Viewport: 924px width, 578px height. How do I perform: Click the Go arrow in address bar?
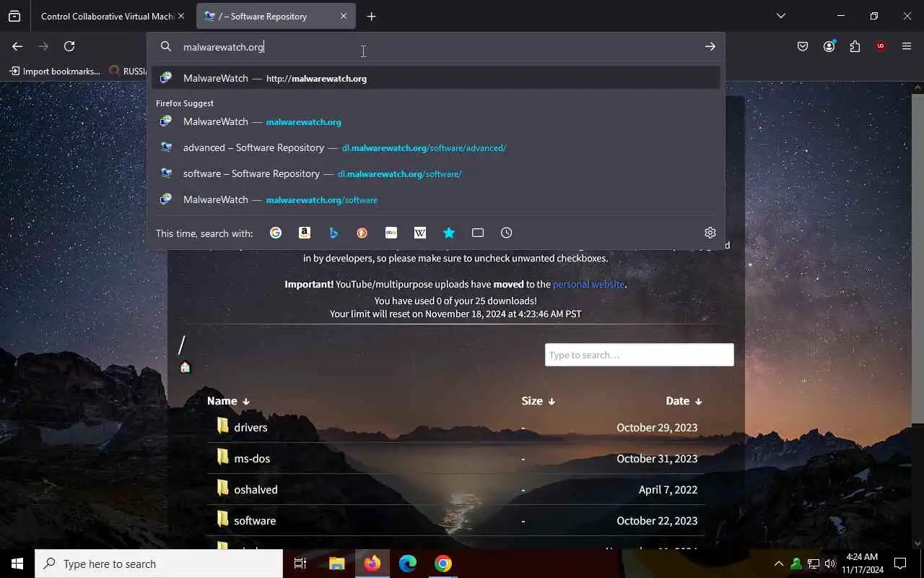(x=710, y=46)
